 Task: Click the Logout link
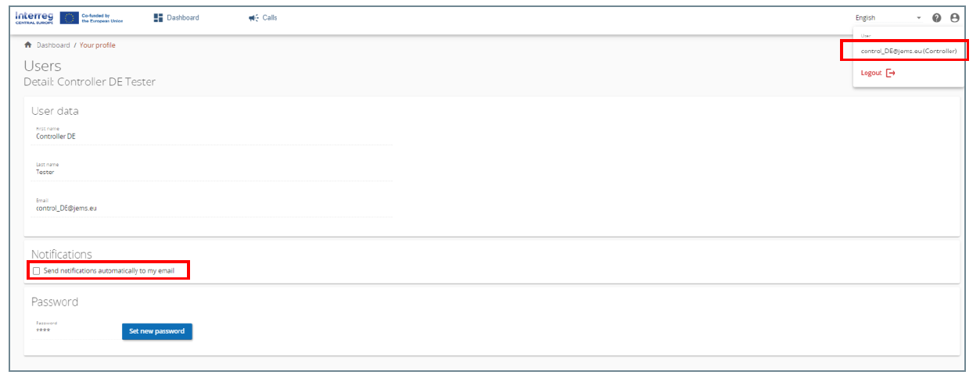(x=871, y=73)
